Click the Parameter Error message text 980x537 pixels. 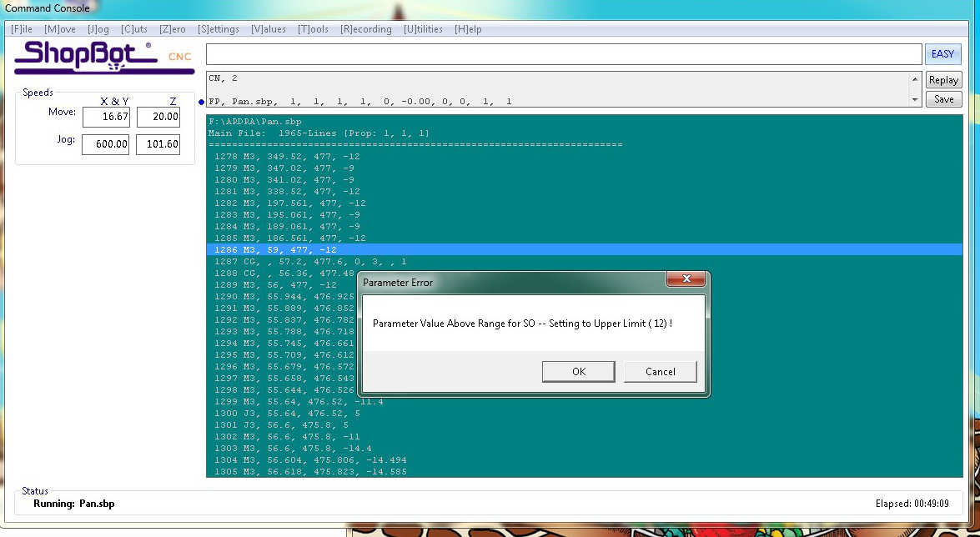(x=522, y=324)
